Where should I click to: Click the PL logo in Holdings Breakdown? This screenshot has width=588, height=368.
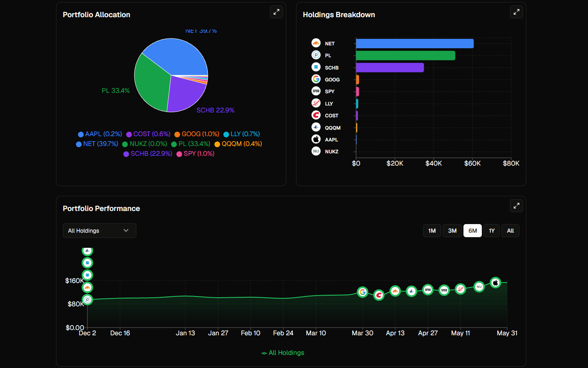pos(316,55)
